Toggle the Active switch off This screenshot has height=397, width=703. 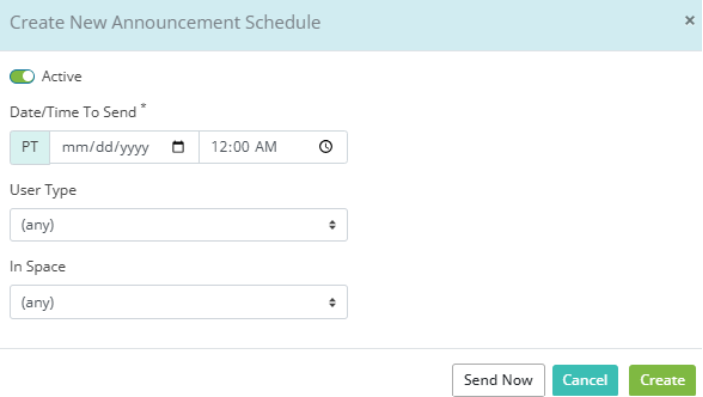(22, 77)
